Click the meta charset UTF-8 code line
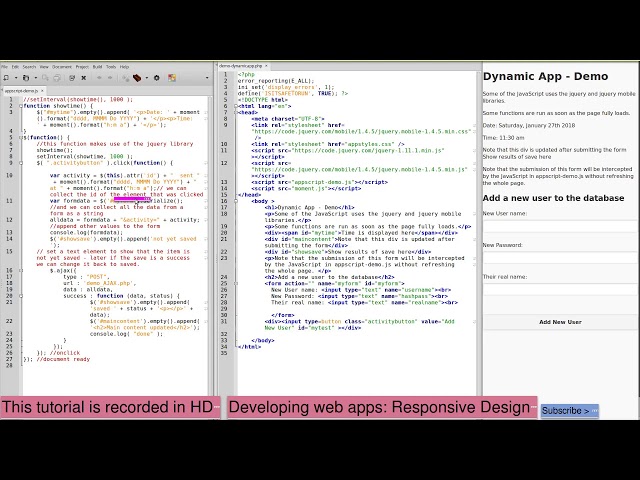The width and height of the screenshot is (640, 480). pos(288,119)
